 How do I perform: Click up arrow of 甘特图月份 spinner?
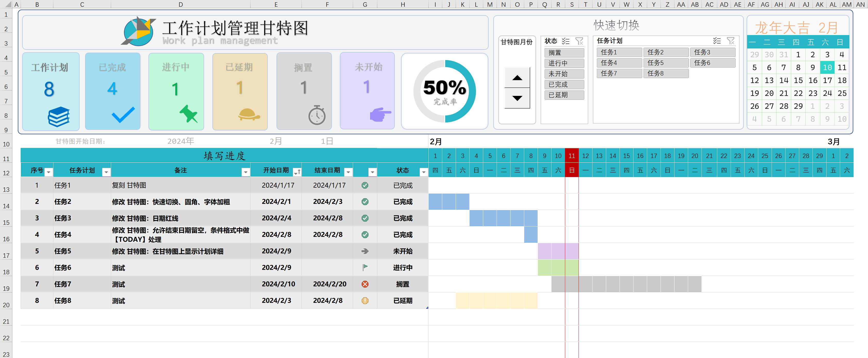click(x=517, y=78)
